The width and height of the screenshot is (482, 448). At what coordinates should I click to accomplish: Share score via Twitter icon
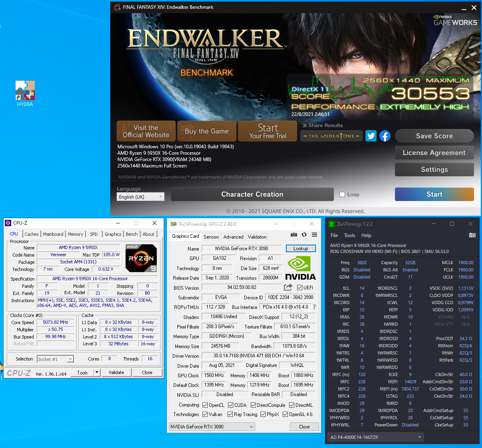point(371,136)
